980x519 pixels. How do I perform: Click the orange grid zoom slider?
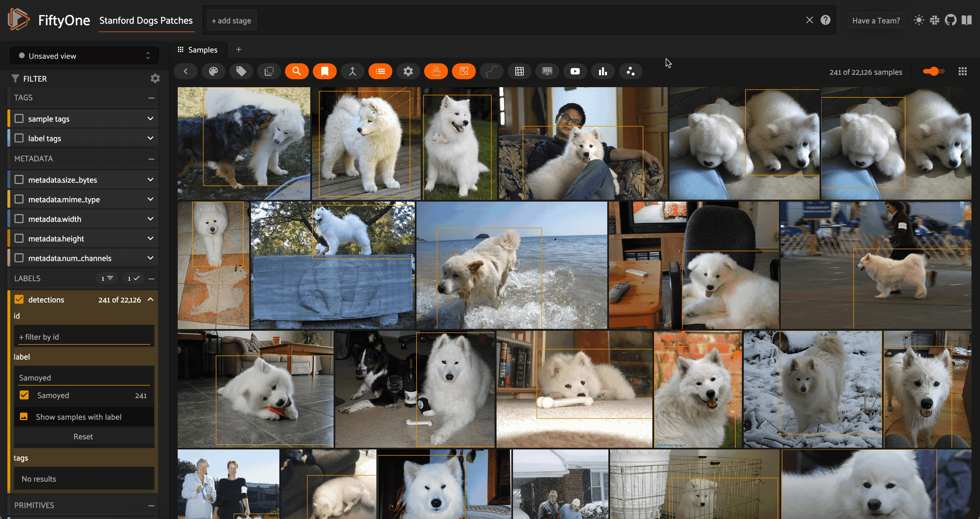(x=933, y=72)
